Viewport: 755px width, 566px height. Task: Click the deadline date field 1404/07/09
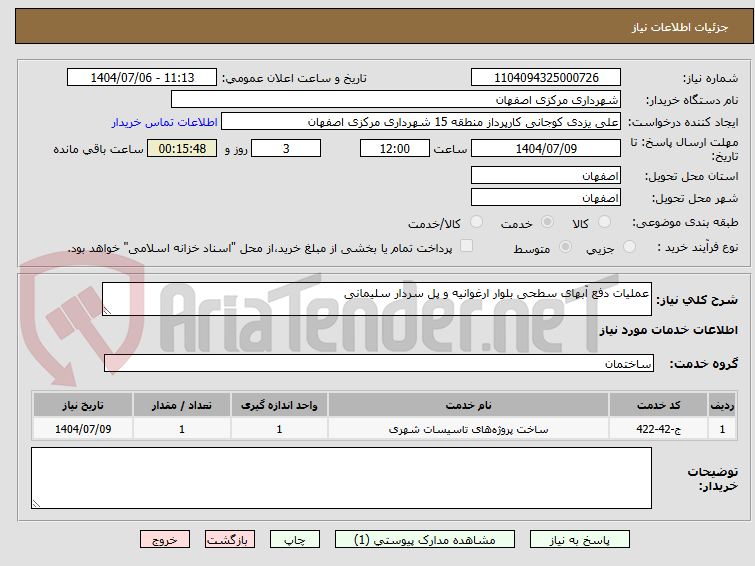tap(546, 148)
